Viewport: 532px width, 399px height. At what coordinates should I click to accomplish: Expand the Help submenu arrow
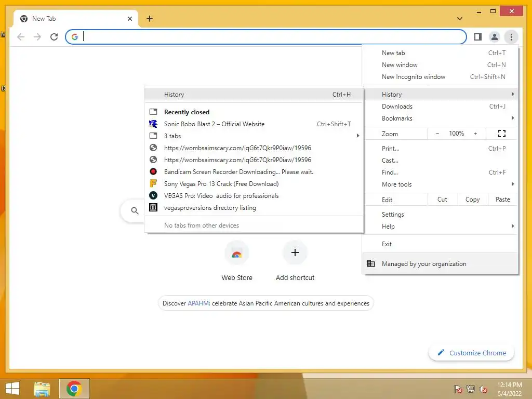click(x=513, y=226)
